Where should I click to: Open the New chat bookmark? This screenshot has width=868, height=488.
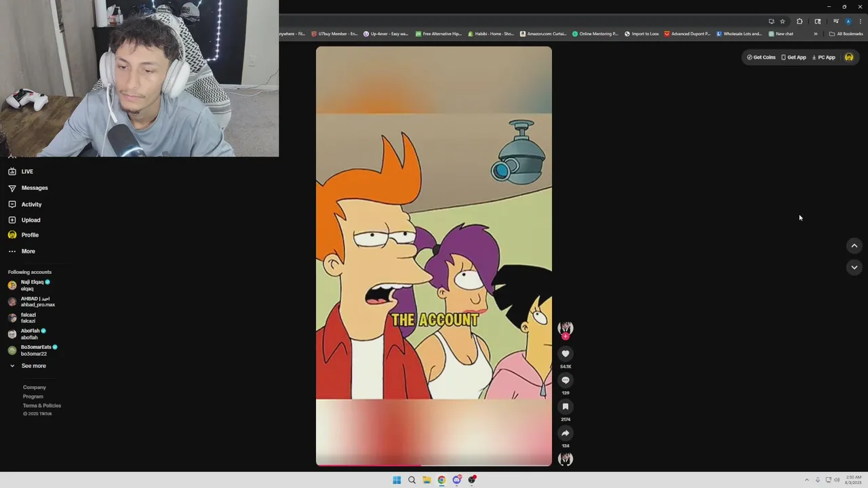(781, 34)
